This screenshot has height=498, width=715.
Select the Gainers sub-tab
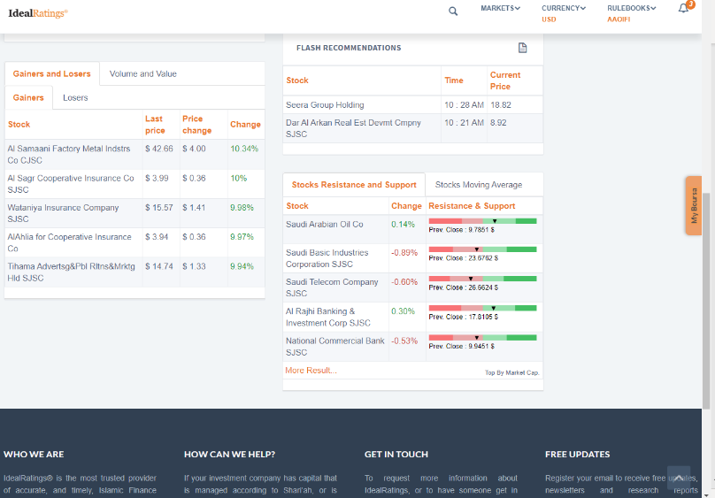(28, 98)
